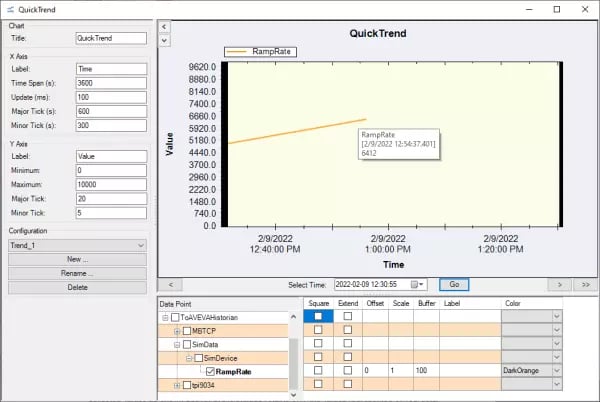Collapse the SimDevice tree node

[189, 358]
